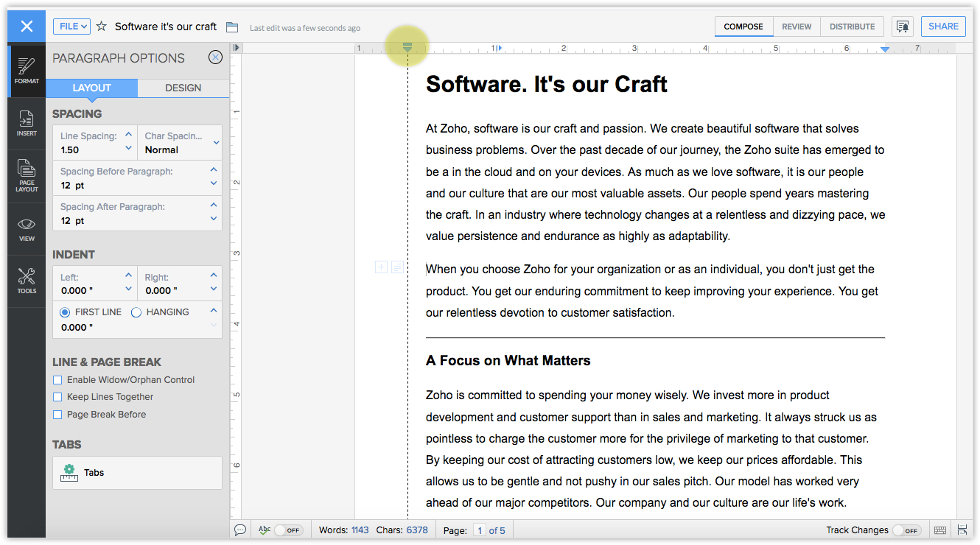Check Keep Lines Together

pos(57,397)
